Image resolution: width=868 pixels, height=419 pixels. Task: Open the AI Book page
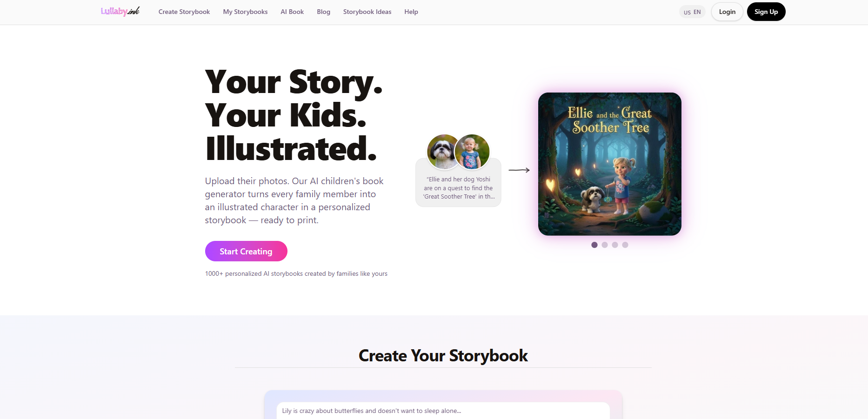[x=292, y=12]
